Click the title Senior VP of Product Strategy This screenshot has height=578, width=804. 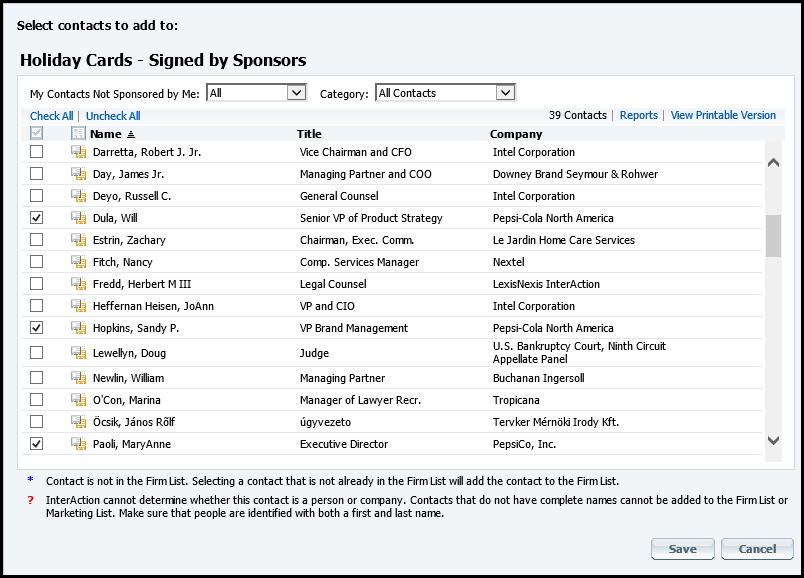[x=371, y=218]
